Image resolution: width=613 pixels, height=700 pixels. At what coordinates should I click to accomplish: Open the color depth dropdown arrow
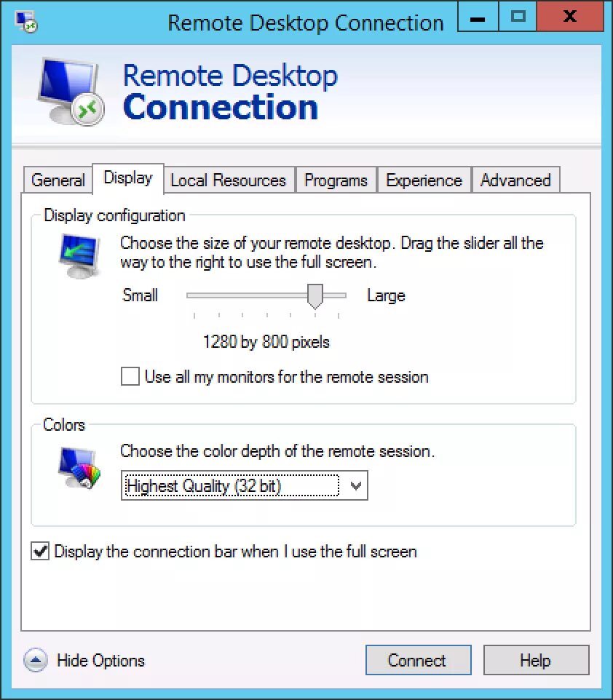click(x=356, y=485)
